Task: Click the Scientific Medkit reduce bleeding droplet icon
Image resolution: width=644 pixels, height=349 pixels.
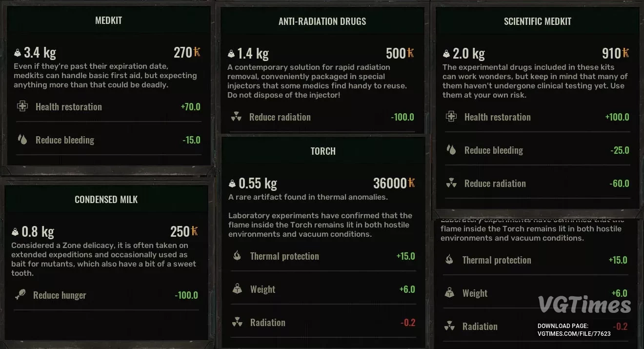Action: [451, 150]
